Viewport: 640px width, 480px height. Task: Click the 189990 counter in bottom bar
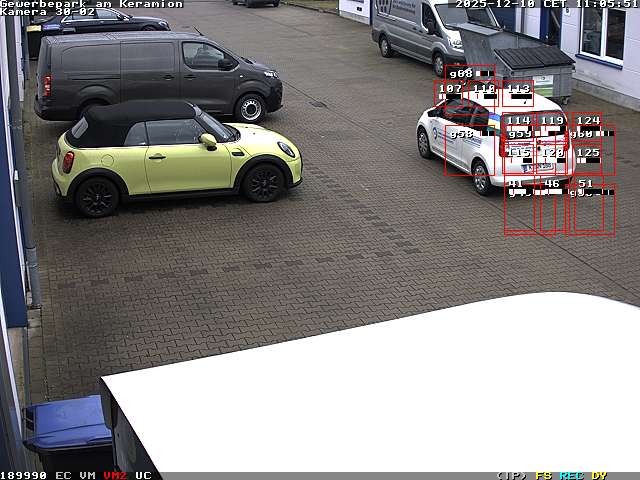click(23, 475)
